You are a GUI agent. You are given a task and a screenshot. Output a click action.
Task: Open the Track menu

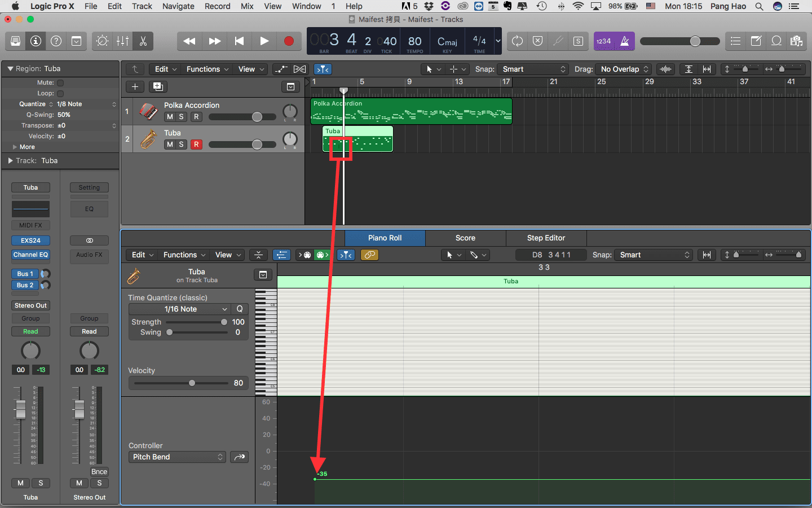(x=142, y=6)
